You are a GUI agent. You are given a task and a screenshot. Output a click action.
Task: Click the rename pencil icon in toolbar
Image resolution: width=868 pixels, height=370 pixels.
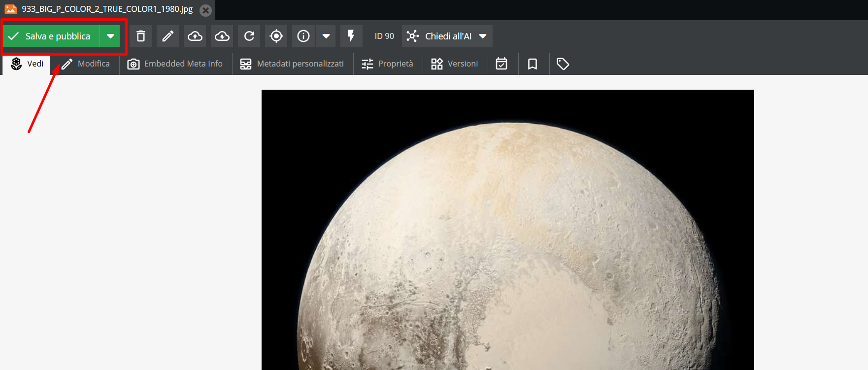coord(168,36)
